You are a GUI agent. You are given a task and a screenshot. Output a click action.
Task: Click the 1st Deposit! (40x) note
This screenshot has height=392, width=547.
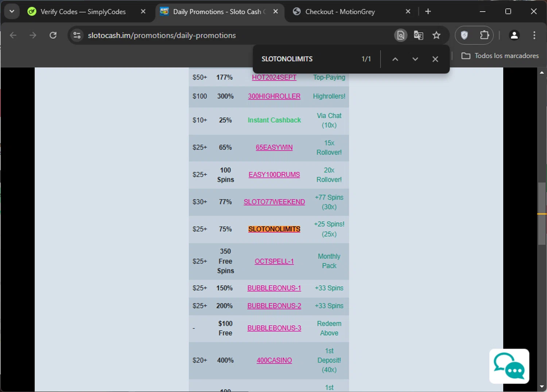(329, 360)
